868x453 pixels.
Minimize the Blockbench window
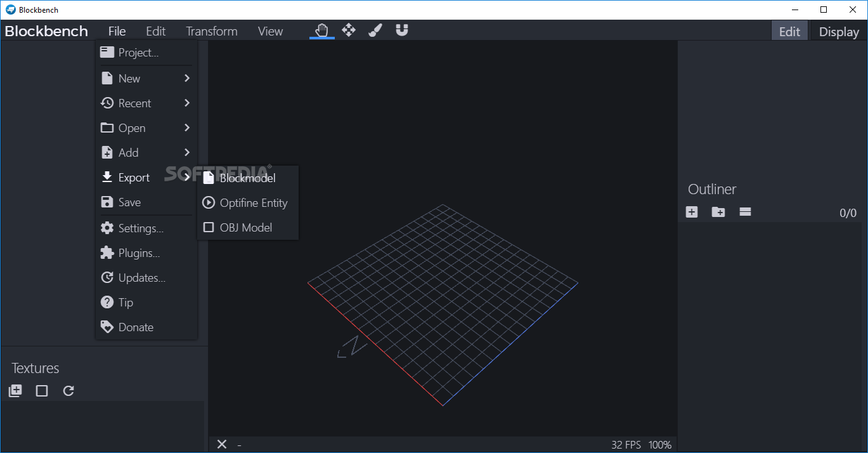point(794,10)
